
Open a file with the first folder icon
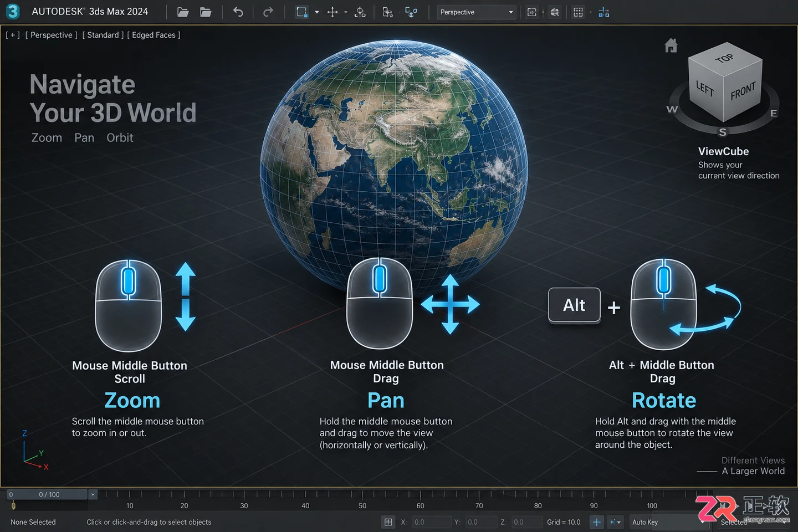183,12
